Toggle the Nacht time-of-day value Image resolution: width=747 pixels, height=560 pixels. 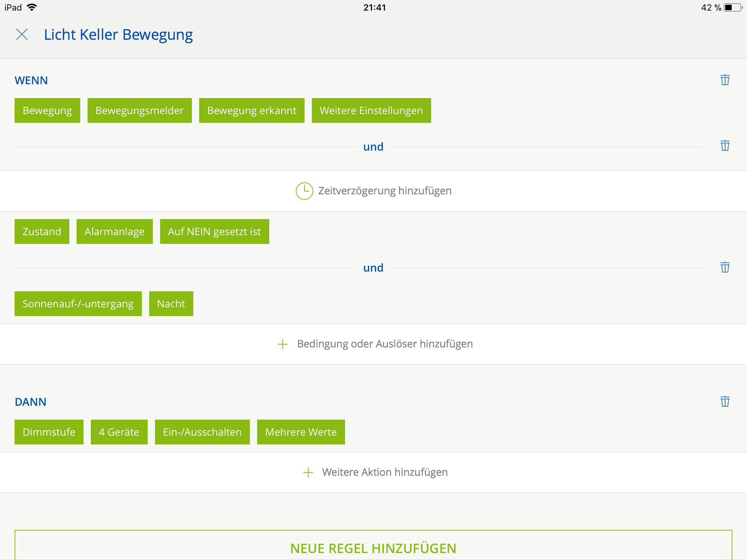tap(171, 304)
